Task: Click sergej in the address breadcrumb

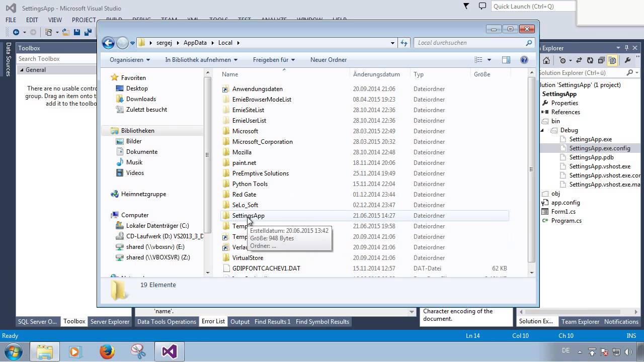Action: pos(164,43)
